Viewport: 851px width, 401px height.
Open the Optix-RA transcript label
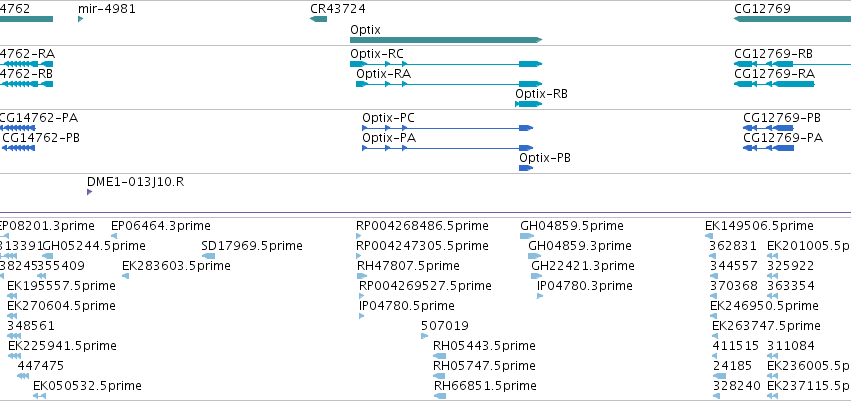[x=384, y=74]
